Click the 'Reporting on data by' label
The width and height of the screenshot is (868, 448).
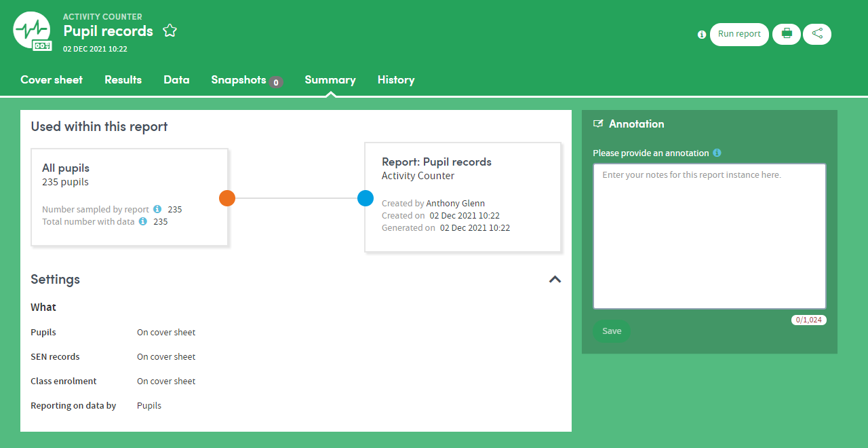[73, 406]
